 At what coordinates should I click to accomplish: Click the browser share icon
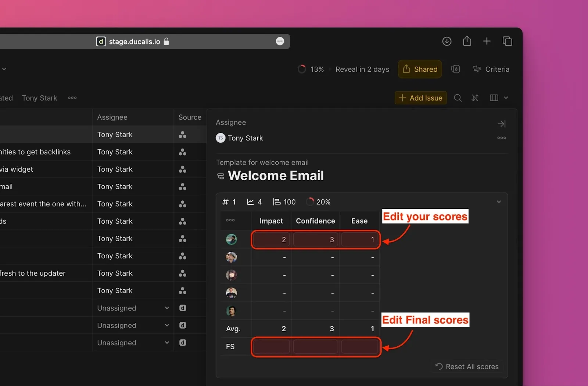[467, 41]
